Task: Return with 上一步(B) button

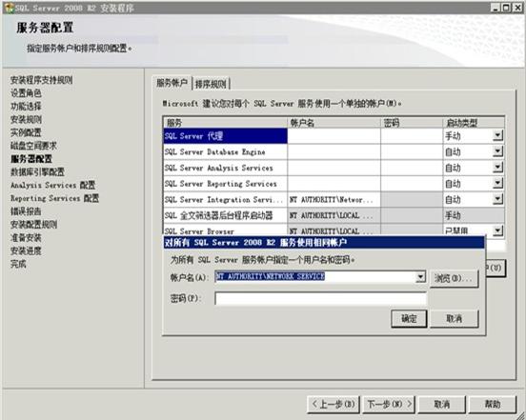Action: click(334, 404)
